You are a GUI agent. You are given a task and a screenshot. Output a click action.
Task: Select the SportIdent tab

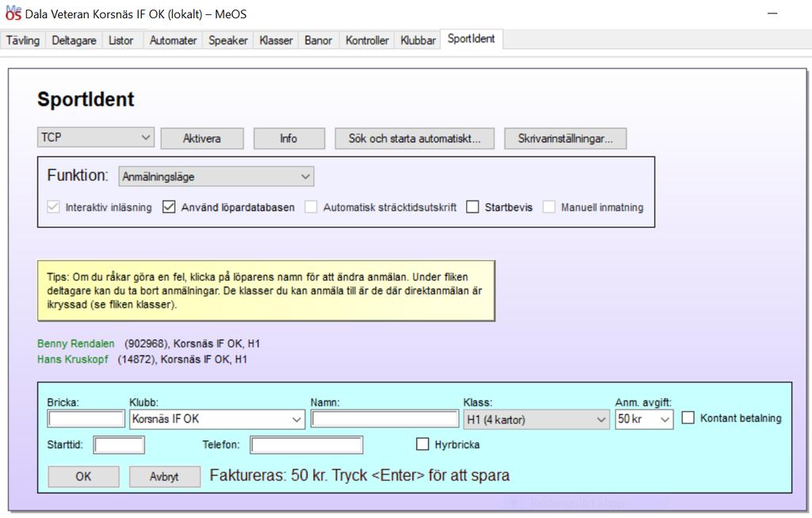(x=471, y=39)
